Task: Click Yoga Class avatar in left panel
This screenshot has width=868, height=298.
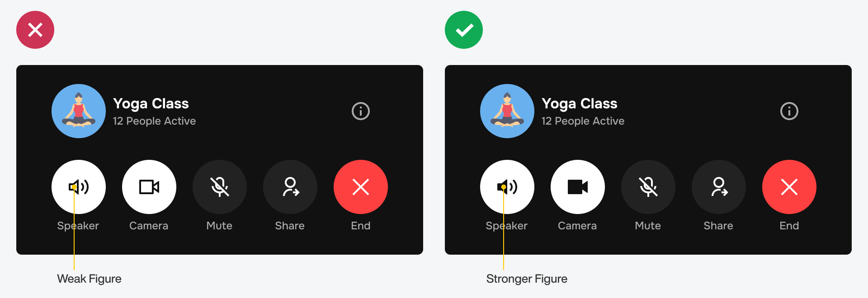Action: click(79, 111)
